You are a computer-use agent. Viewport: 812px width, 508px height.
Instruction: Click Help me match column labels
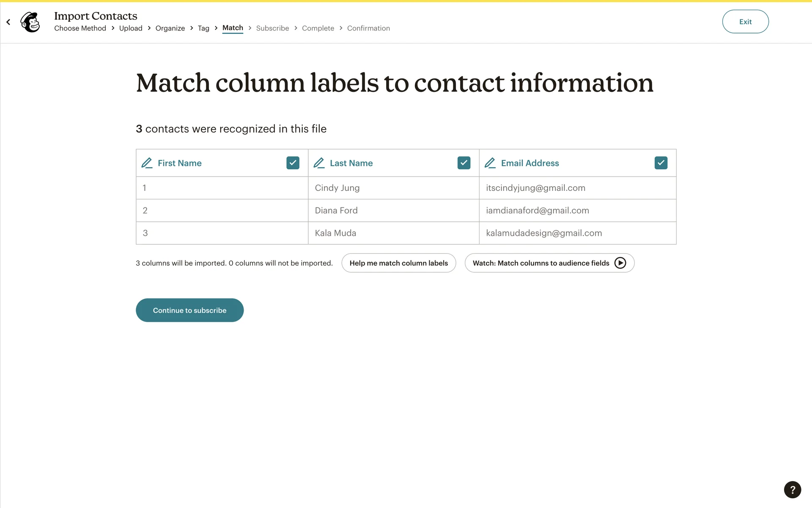pos(398,263)
